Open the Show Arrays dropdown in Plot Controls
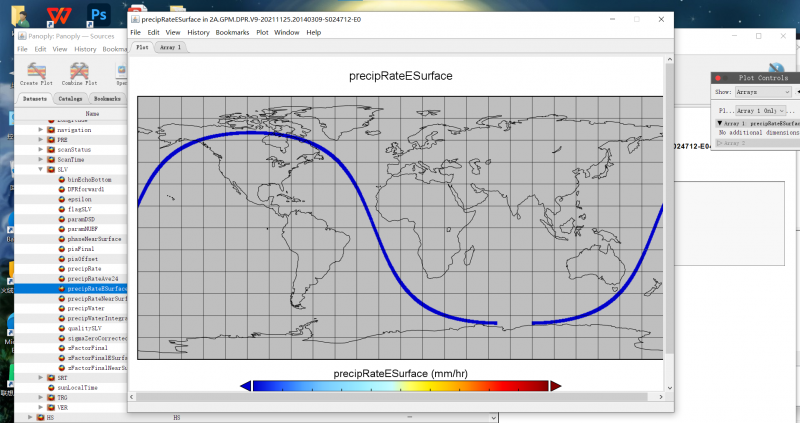The height and width of the screenshot is (423, 800). tap(755, 92)
